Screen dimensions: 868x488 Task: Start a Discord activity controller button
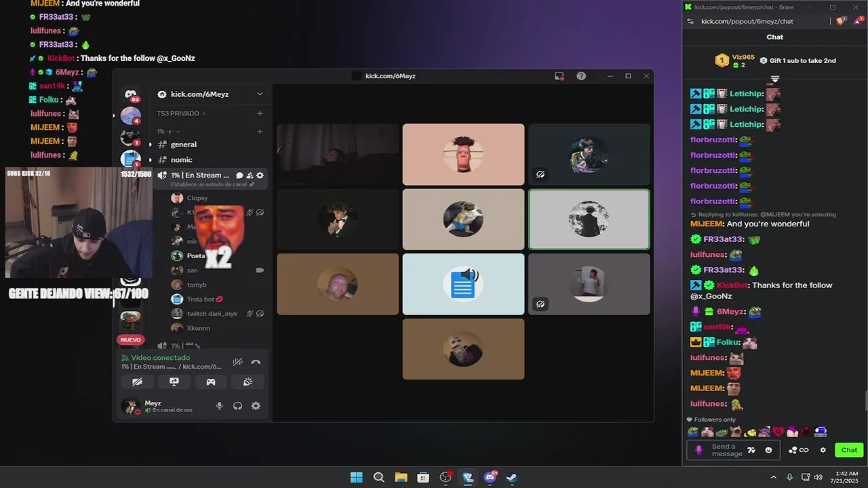(211, 382)
